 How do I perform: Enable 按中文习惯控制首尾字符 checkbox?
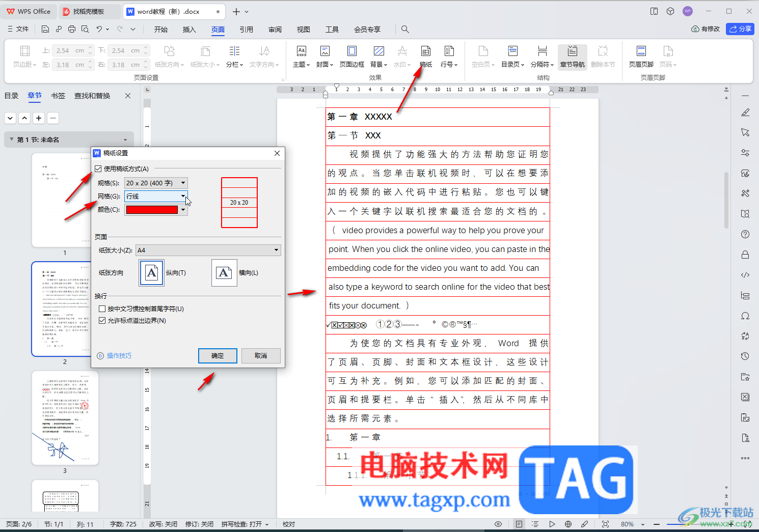[102, 309]
